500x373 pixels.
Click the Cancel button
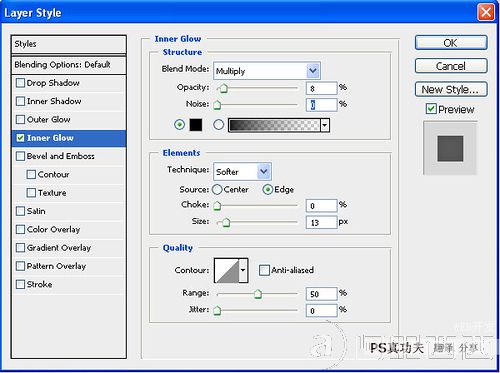(x=451, y=66)
